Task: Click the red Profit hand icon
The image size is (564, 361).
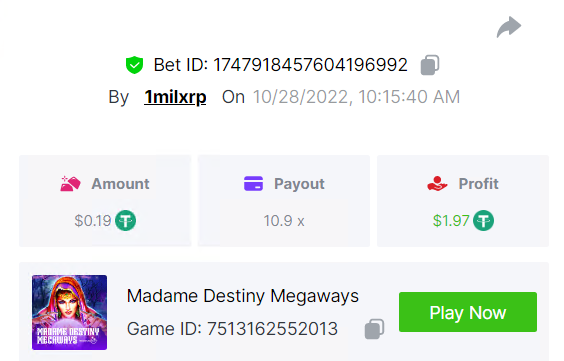Action: click(437, 183)
